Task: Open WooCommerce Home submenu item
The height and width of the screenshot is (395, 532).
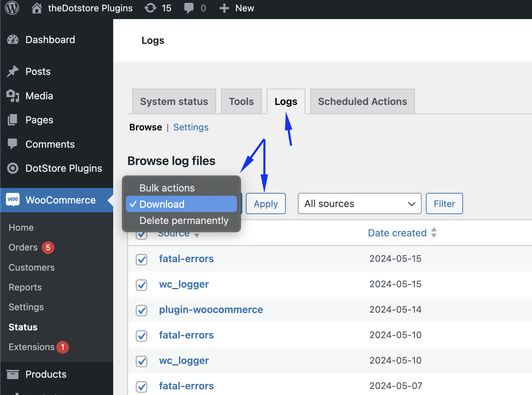Action: point(21,228)
